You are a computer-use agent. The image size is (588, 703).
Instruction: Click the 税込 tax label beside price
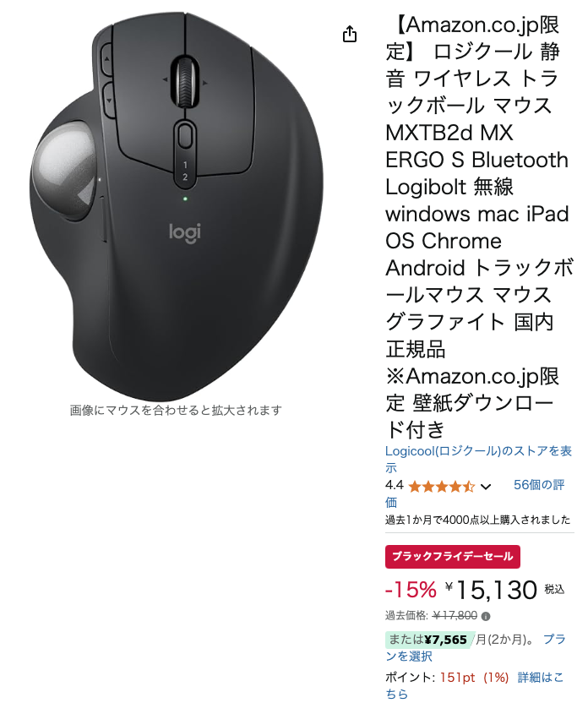tap(554, 589)
